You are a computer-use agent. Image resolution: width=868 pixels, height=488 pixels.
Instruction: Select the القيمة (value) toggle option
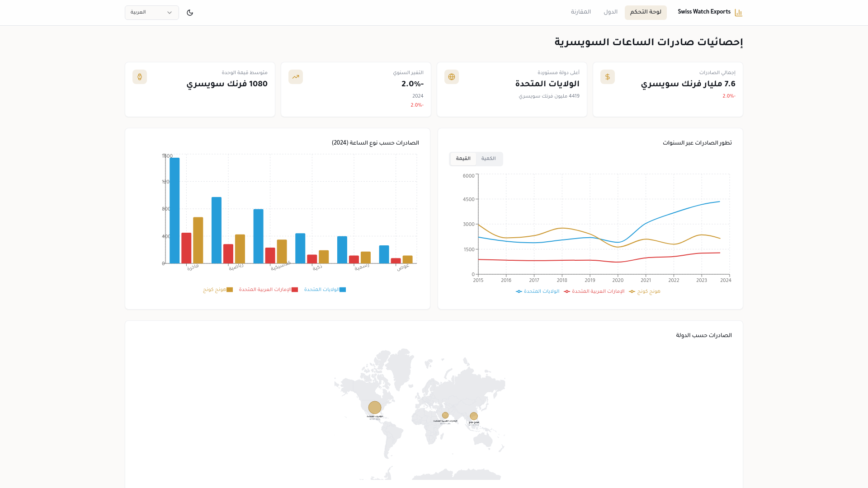463,159
